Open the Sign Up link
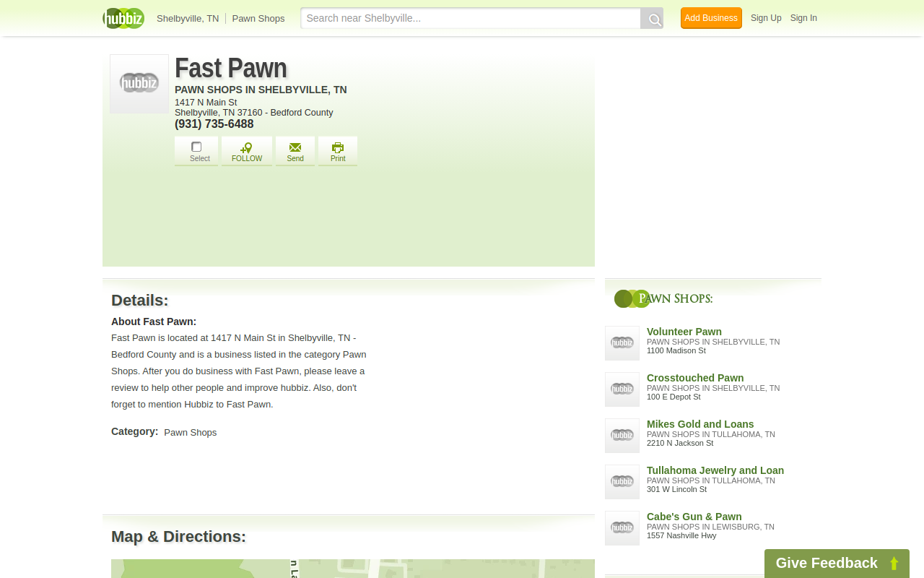 (766, 18)
